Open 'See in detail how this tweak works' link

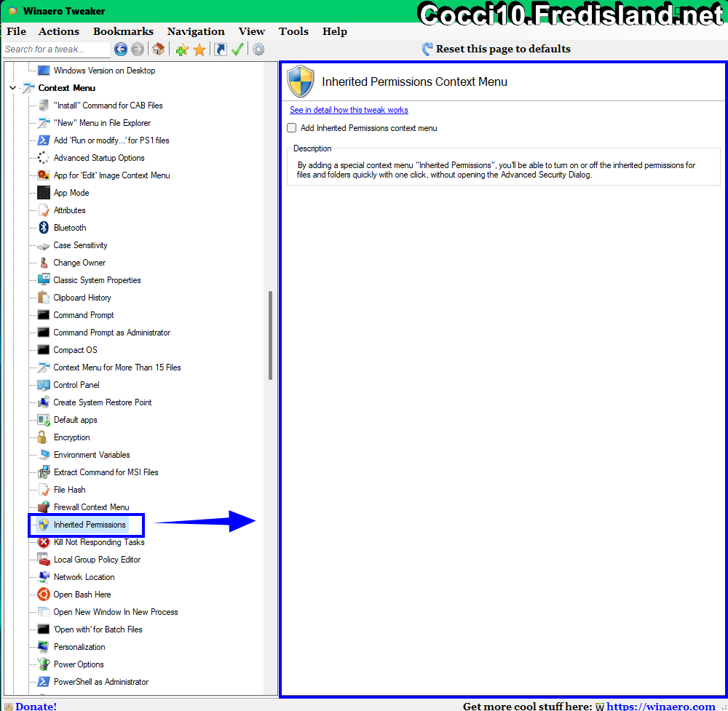349,110
